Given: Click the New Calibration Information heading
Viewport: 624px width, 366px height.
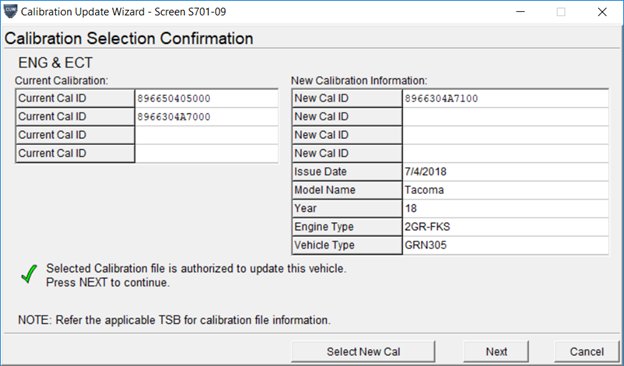Looking at the screenshot, I should point(359,81).
